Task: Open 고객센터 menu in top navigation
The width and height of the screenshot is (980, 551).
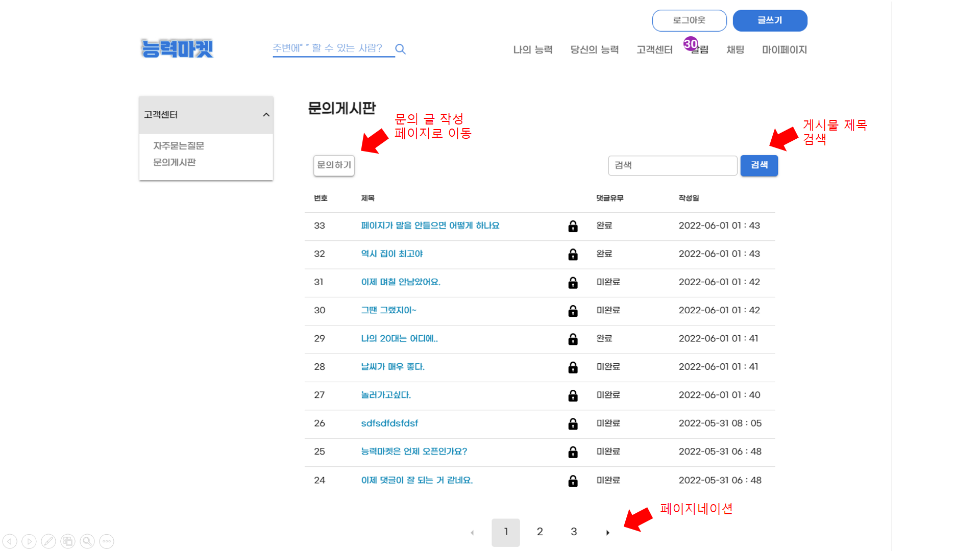Action: (x=654, y=49)
